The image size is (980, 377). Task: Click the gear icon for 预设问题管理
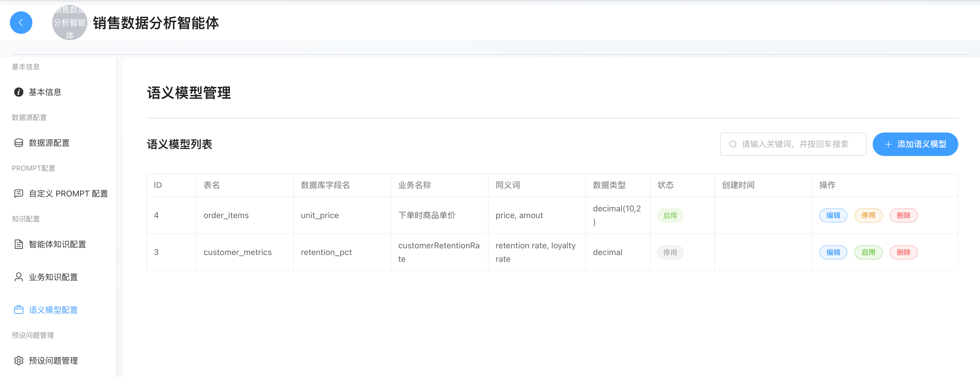coord(18,360)
